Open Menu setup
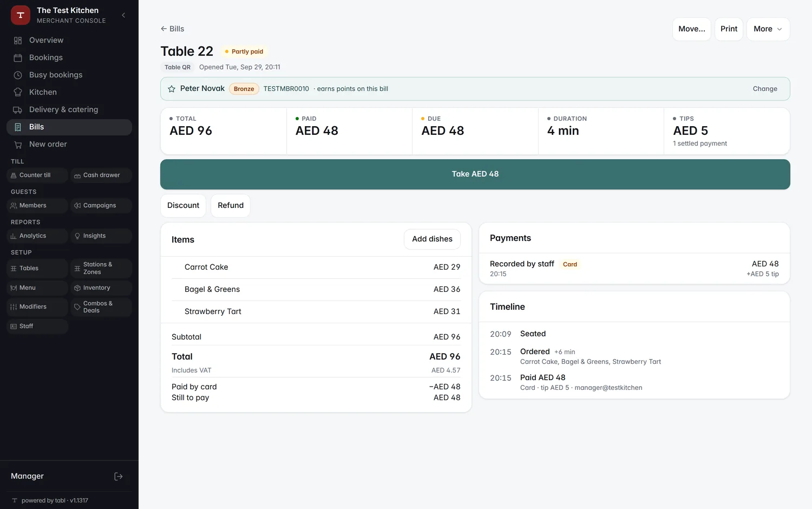The width and height of the screenshot is (812, 509). [x=37, y=288]
